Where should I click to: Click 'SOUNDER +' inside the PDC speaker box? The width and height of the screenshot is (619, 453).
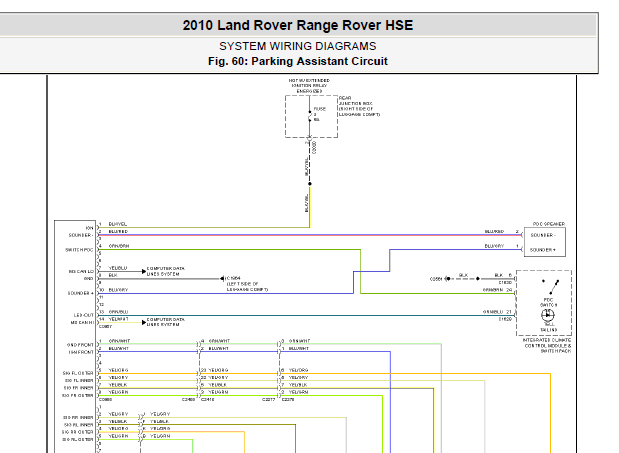[x=543, y=250]
